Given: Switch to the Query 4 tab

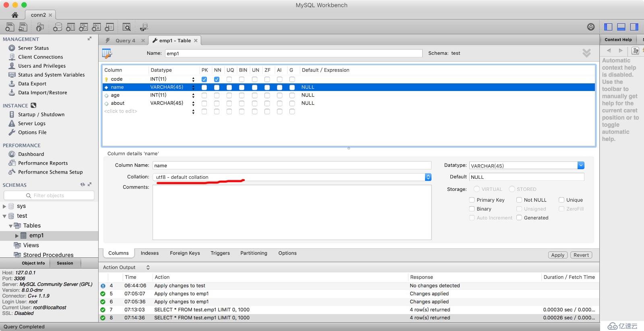Looking at the screenshot, I should [125, 40].
